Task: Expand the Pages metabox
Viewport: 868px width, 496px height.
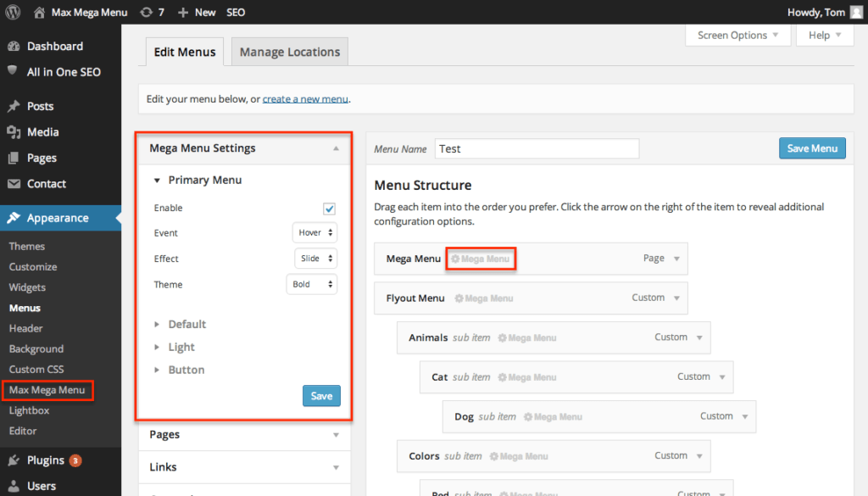Action: (336, 435)
